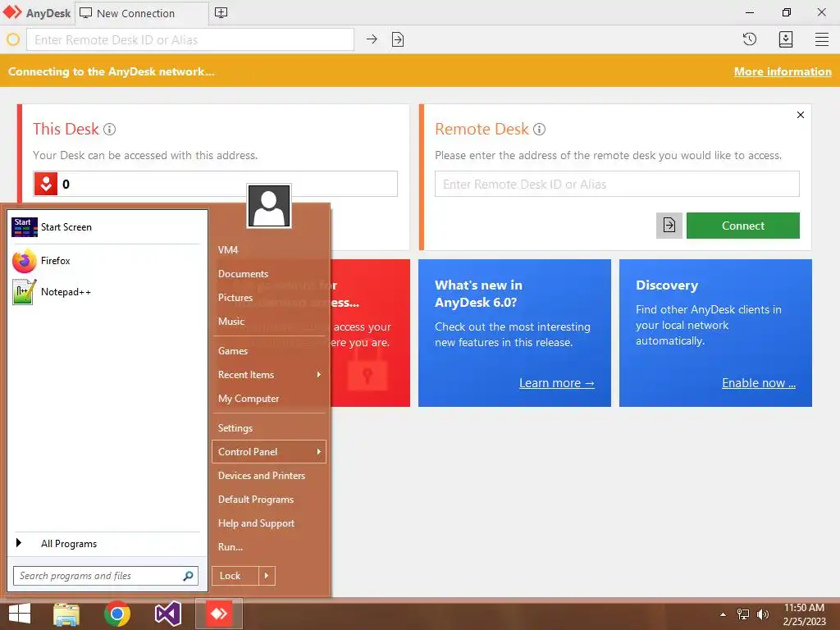
Task: Click the Lock button
Action: [235, 576]
